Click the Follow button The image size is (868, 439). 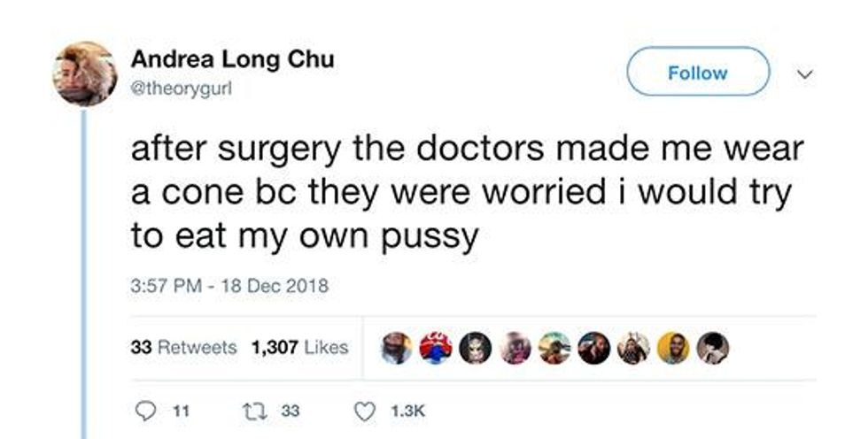click(698, 72)
